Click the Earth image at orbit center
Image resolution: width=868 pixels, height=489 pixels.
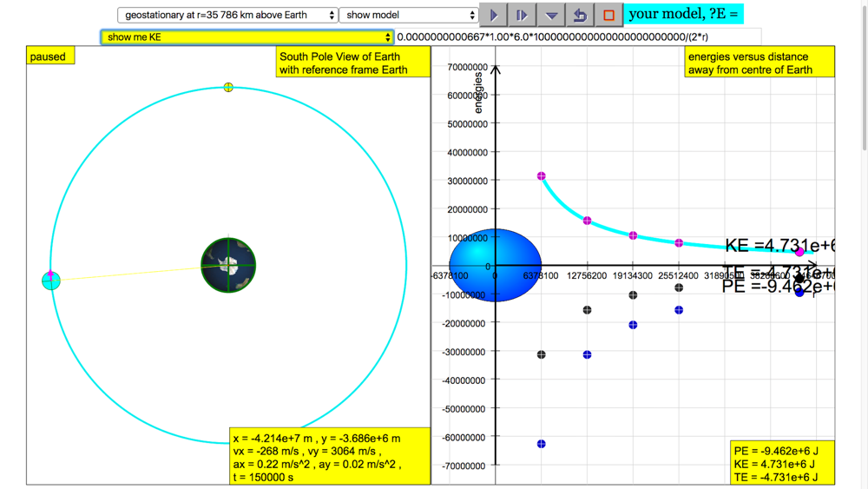[228, 266]
